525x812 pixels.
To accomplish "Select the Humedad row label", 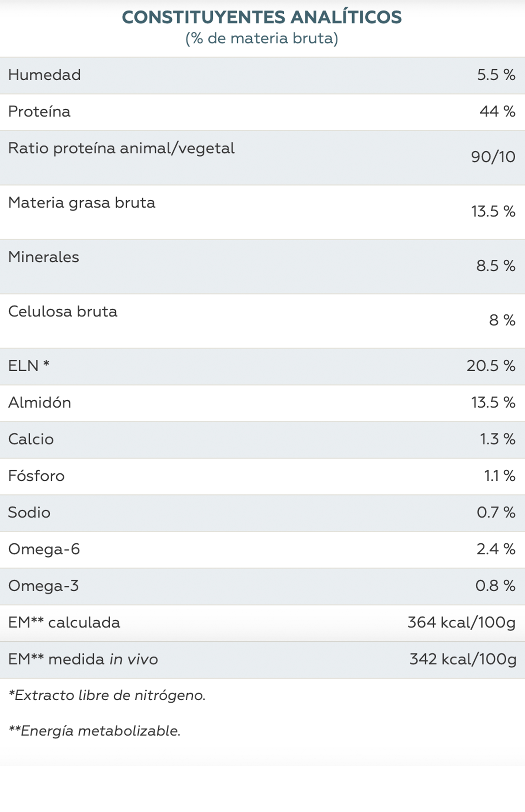I will click(x=44, y=75).
